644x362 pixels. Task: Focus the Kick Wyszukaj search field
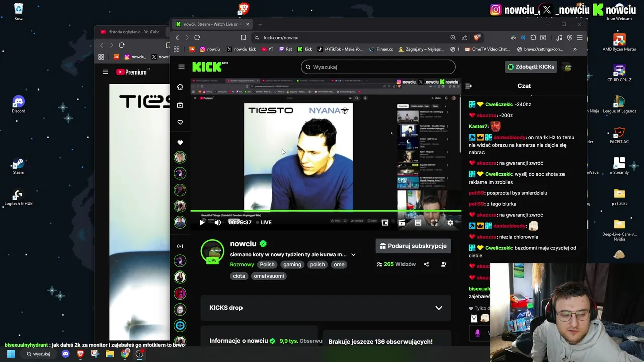tap(378, 67)
